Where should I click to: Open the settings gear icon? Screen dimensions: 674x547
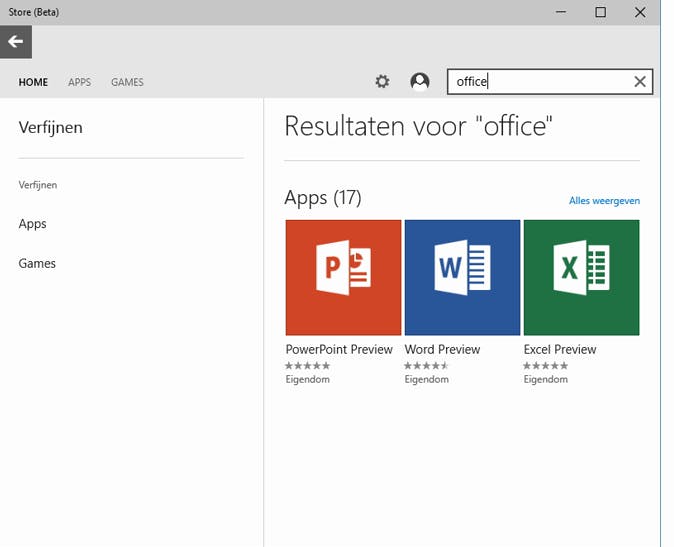(x=382, y=82)
